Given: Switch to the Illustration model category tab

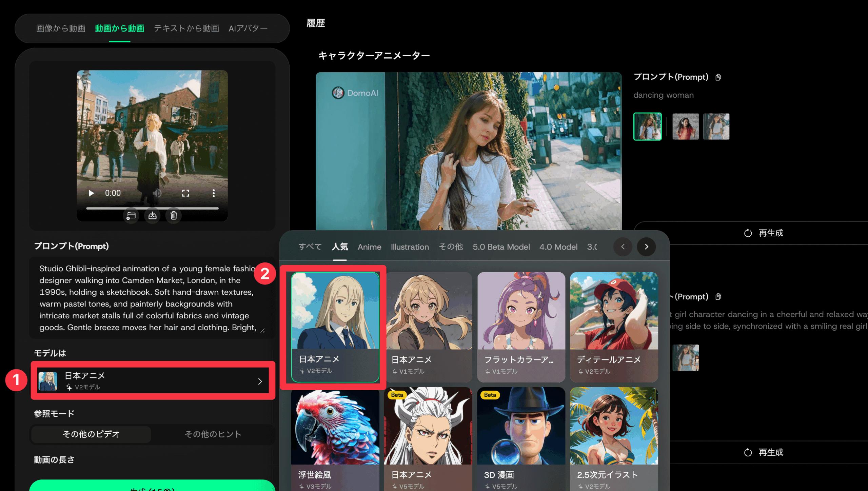Looking at the screenshot, I should click(x=410, y=247).
